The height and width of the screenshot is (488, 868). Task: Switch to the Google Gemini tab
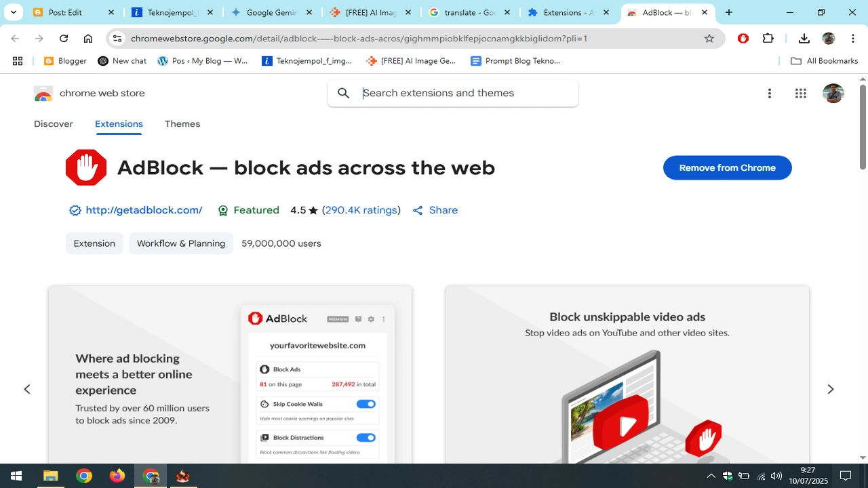pos(271,12)
